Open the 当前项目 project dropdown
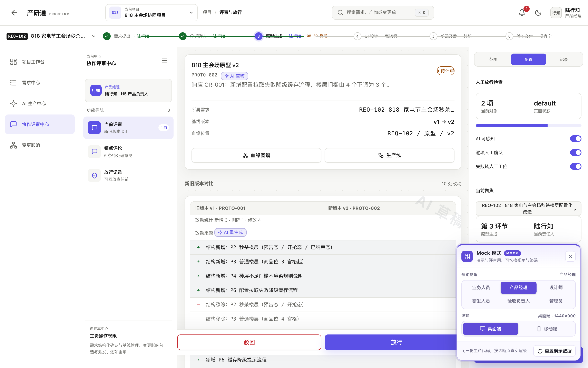588x368 pixels. [x=151, y=13]
